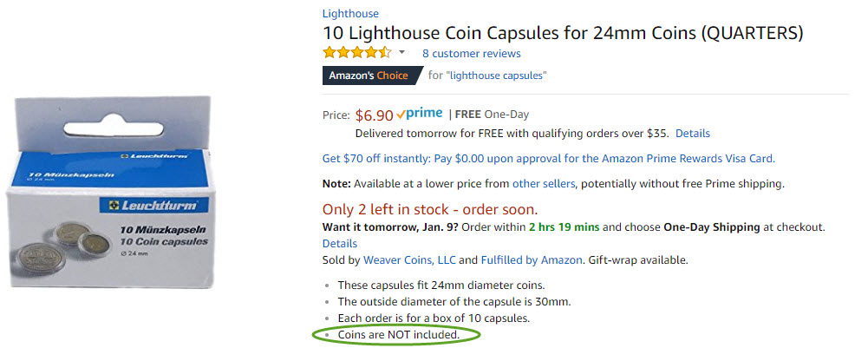The height and width of the screenshot is (348, 868).
Task: Click the Get $70 off Visa offer
Action: tap(548, 159)
